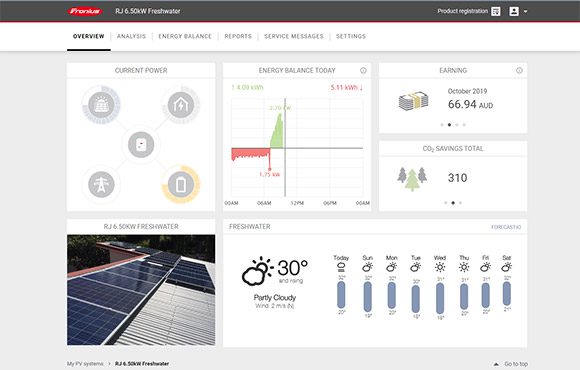The height and width of the screenshot is (370, 580).
Task: Open the Earning panel info icon
Action: pos(519,70)
